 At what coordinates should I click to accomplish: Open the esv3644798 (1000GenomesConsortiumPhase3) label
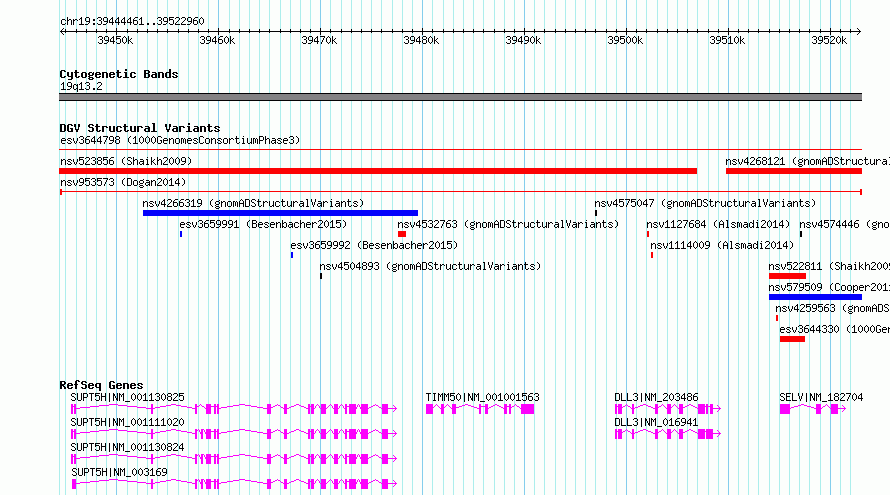[180, 140]
